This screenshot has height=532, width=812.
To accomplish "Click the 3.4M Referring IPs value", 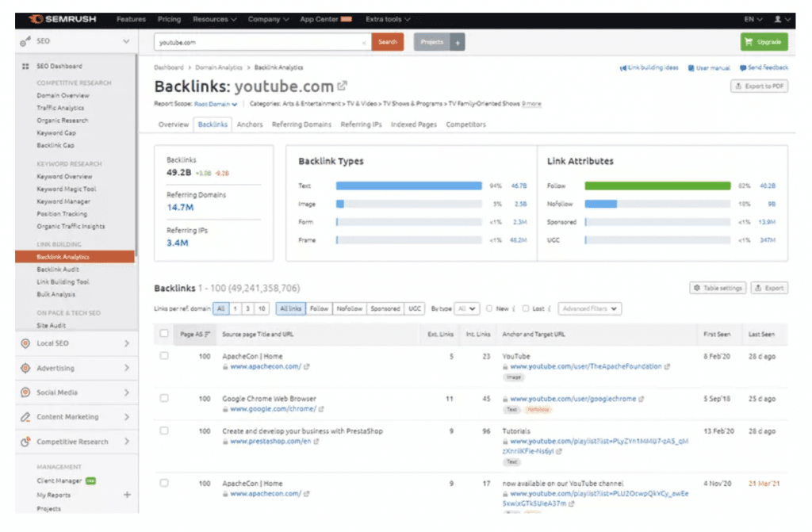I will pos(177,243).
